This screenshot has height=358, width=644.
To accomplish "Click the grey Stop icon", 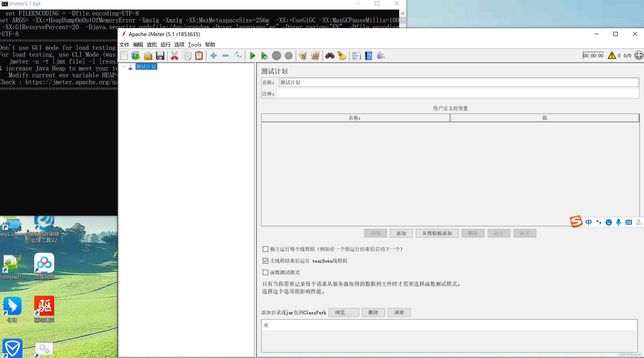I will click(276, 56).
